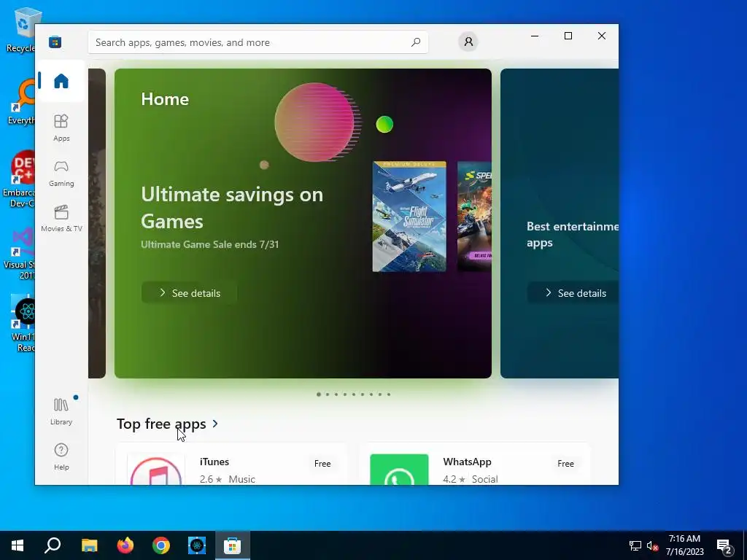Expand Top free apps chevron
Viewport: 747px width, 560px height.
coord(215,424)
